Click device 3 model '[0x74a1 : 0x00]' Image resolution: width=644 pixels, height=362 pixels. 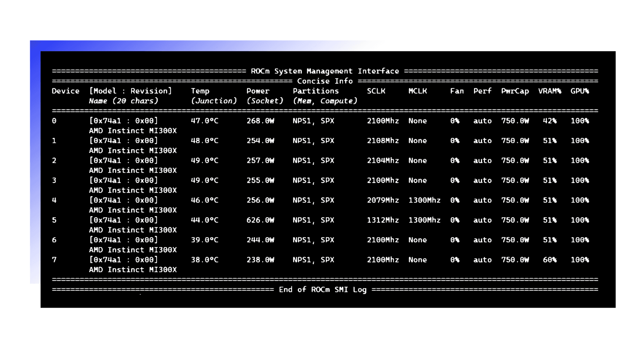(x=123, y=180)
